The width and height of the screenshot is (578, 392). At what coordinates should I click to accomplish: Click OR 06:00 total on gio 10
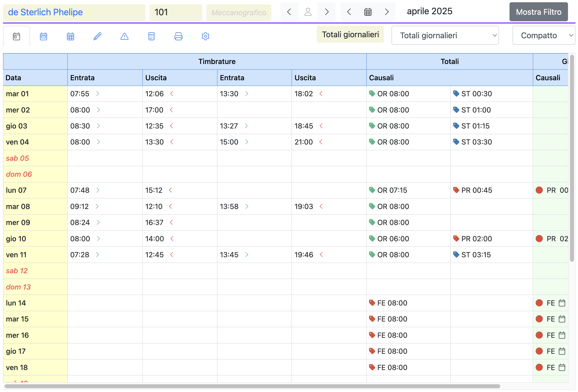(x=393, y=239)
